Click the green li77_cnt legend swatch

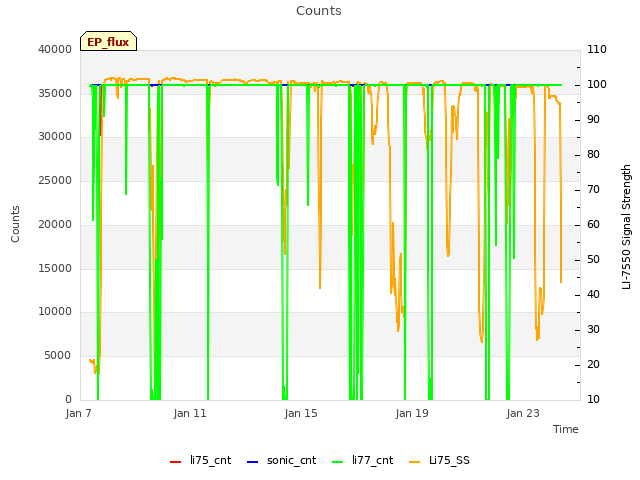(x=338, y=462)
